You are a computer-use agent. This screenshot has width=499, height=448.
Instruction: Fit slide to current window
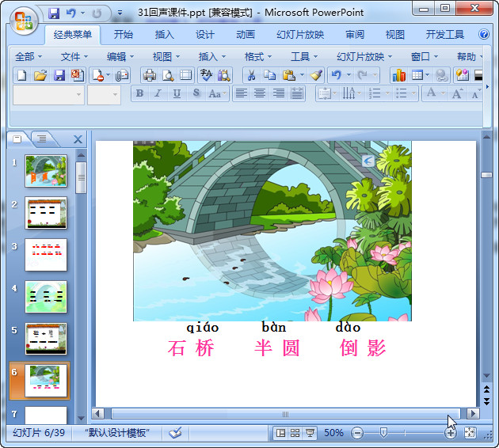[470, 433]
